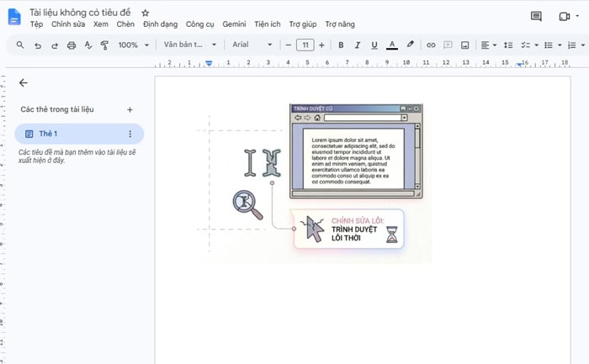Click the Google Docs home icon
The image size is (589, 364).
[x=14, y=17]
